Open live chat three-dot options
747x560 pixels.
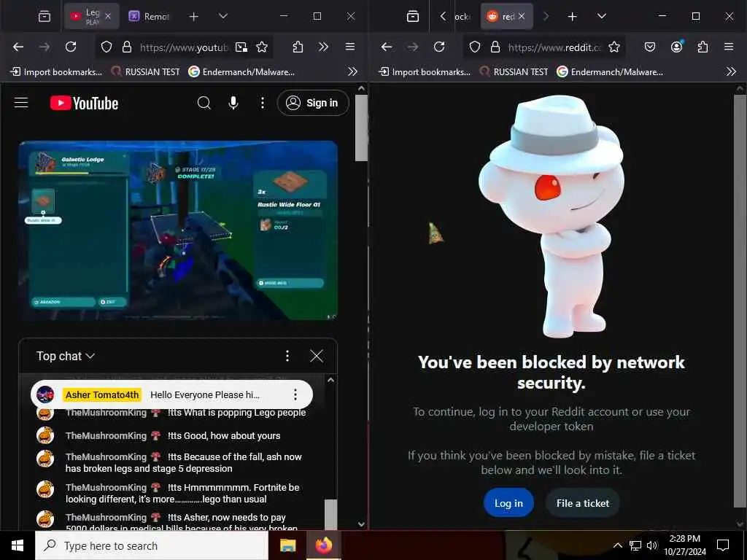tap(287, 356)
